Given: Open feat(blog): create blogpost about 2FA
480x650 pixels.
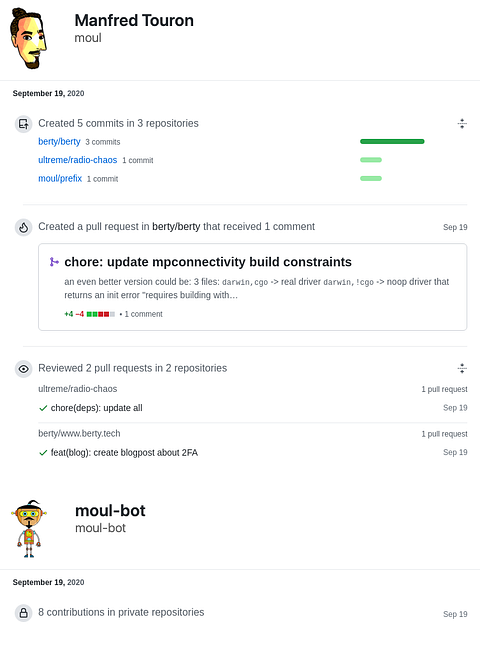Looking at the screenshot, I should click(124, 453).
